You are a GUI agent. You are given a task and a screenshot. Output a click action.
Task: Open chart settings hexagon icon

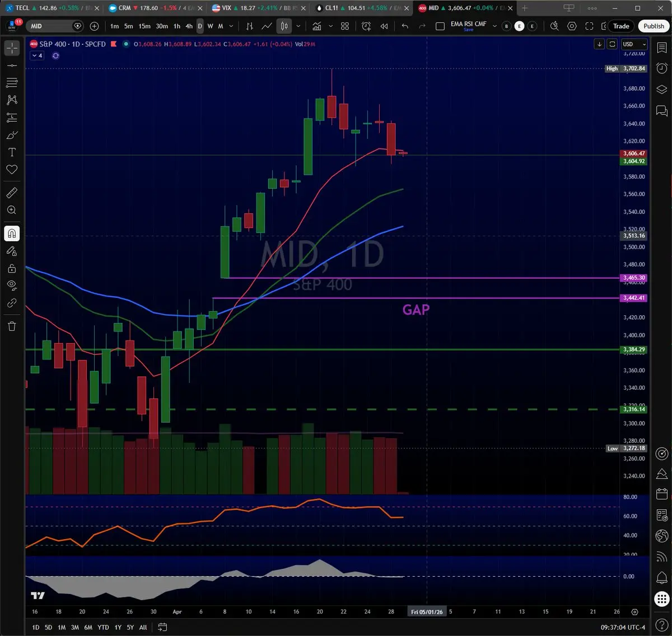[572, 26]
